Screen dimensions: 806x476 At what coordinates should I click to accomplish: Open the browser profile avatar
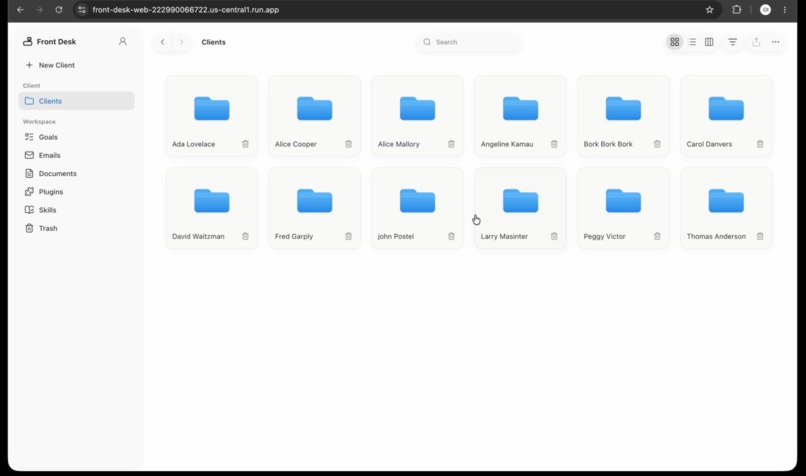765,10
